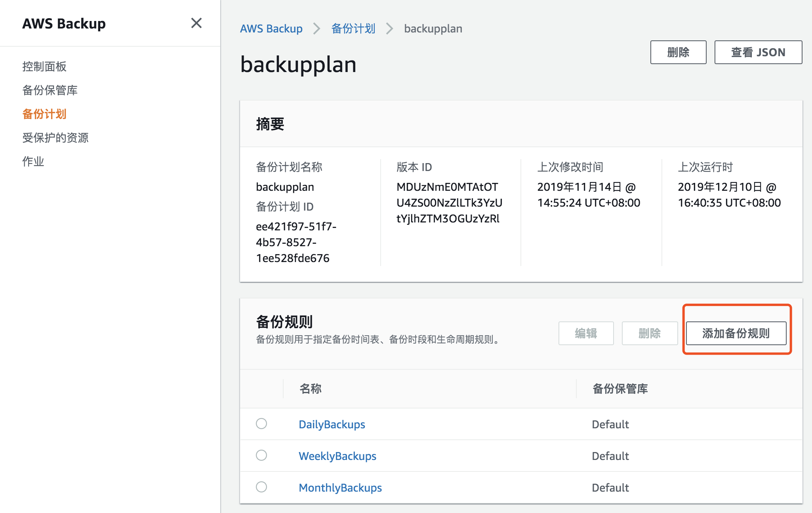Click the backup plan ID value ee421f97-51f7
Screen dimensions: 812x513
point(296,242)
